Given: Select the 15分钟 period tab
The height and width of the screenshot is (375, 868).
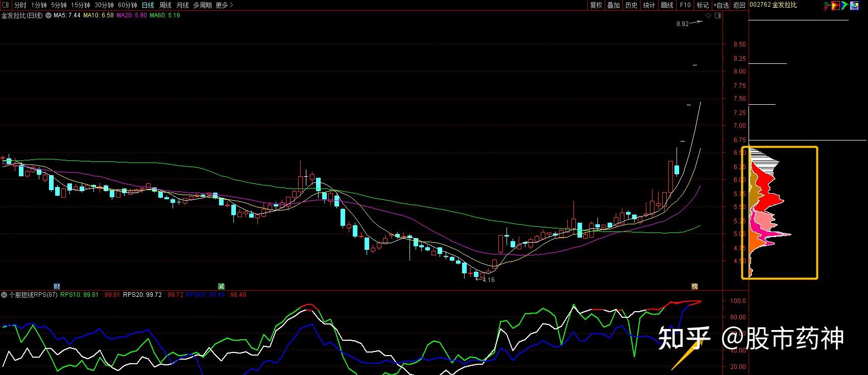Looking at the screenshot, I should (x=81, y=5).
